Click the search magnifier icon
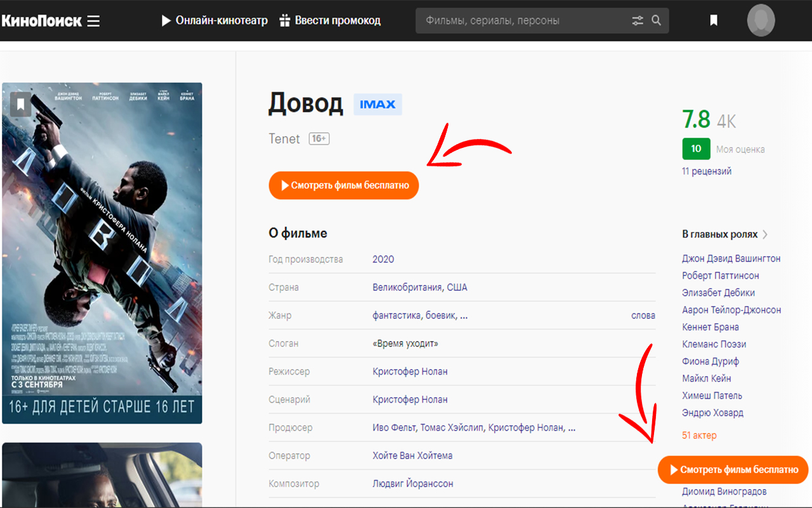 (x=657, y=20)
